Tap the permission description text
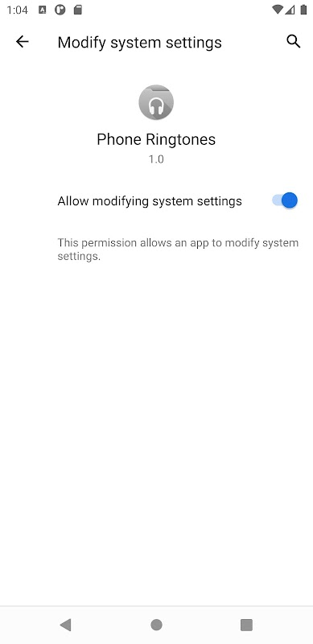 point(178,250)
